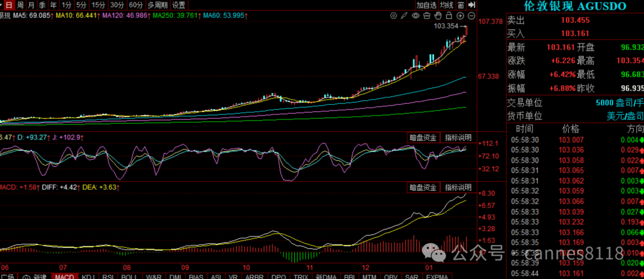Select the hand pan tool
Screen dimensions: 644x279
(437, 15)
